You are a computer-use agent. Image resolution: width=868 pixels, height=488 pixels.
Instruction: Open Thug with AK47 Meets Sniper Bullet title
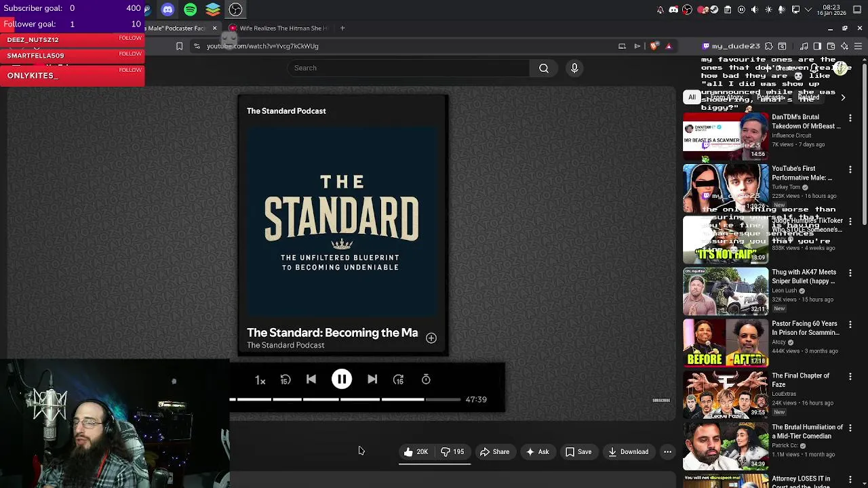point(804,277)
